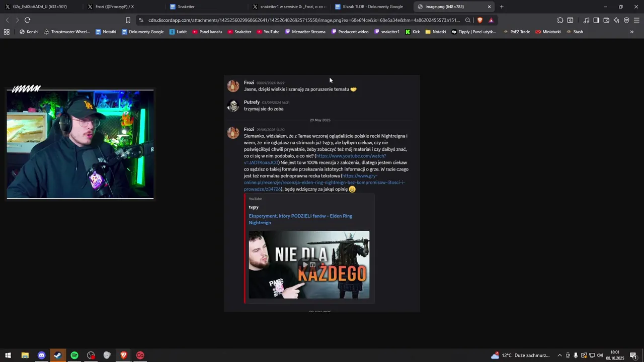Show hidden system tray icons
The width and height of the screenshot is (644, 362).
[x=559, y=355]
